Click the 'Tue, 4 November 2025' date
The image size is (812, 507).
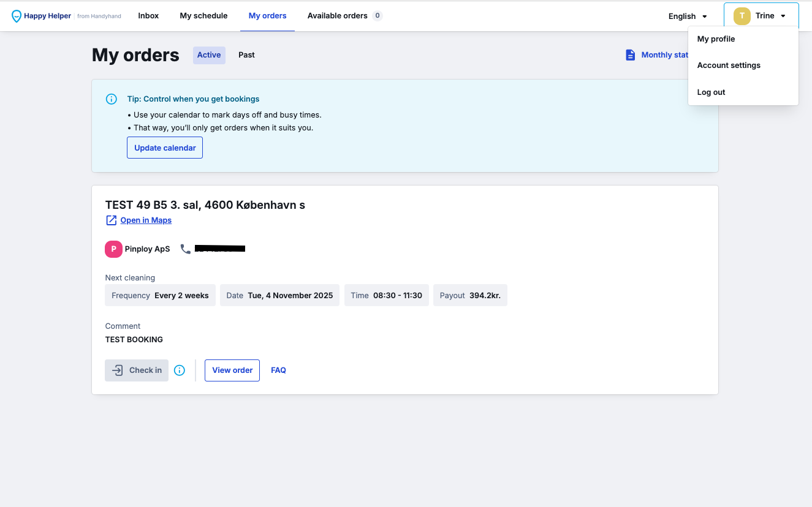click(290, 296)
